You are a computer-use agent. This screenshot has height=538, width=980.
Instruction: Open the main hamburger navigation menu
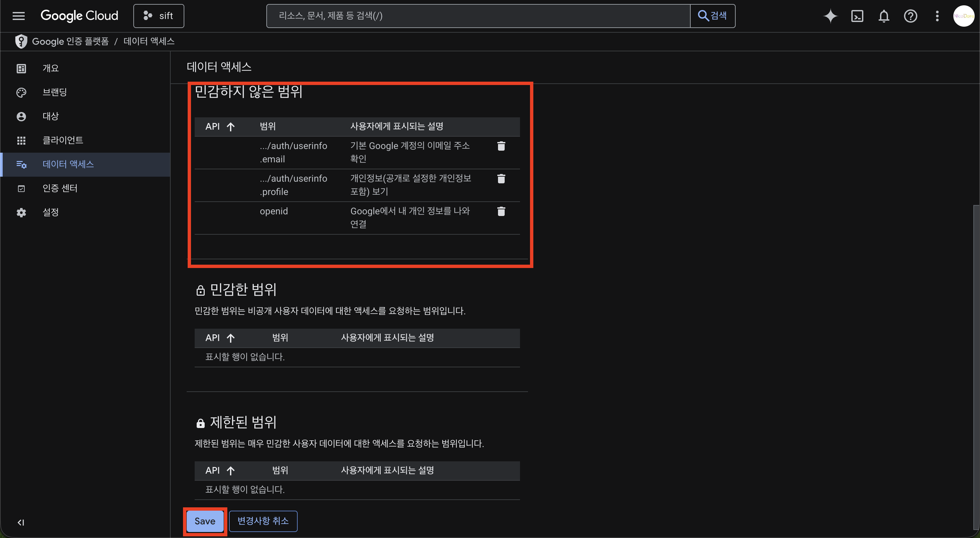click(x=18, y=16)
